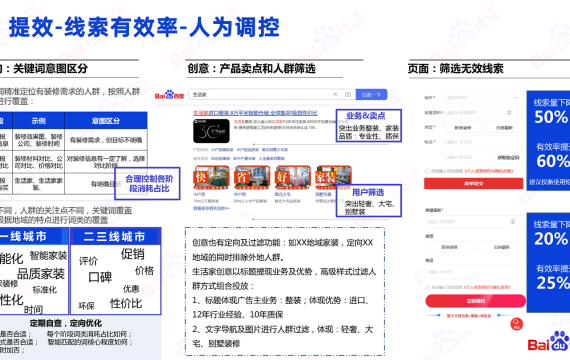Click the word 价格 in the word cloud

144,271
